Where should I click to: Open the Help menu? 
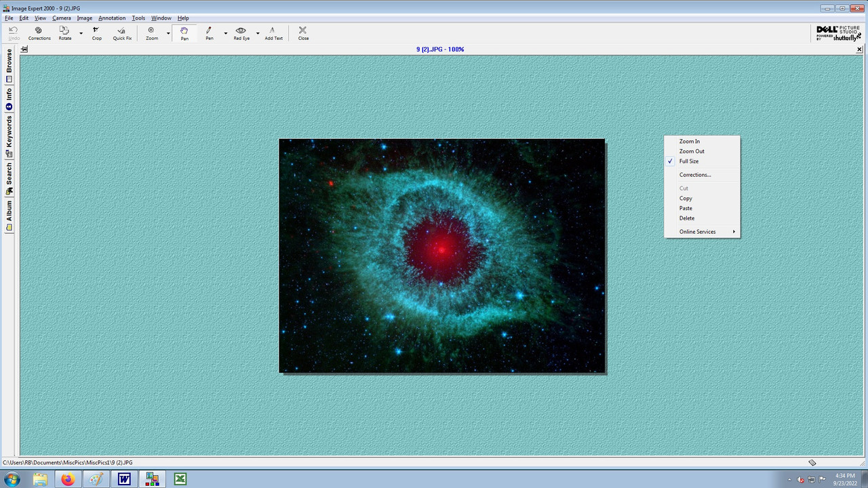point(183,18)
